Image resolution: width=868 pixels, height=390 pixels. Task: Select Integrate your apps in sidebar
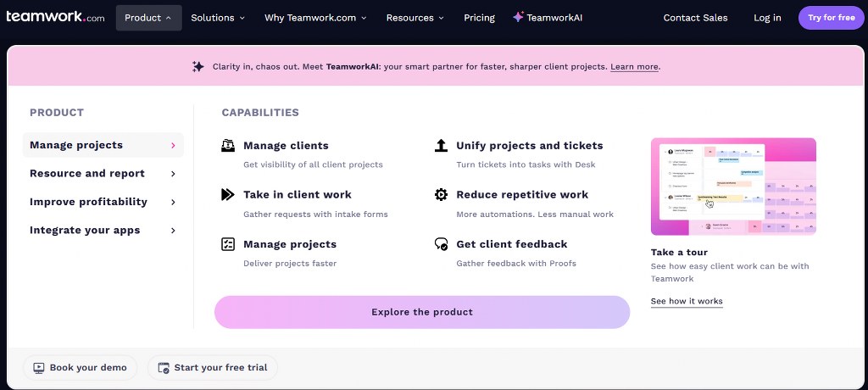[103, 230]
